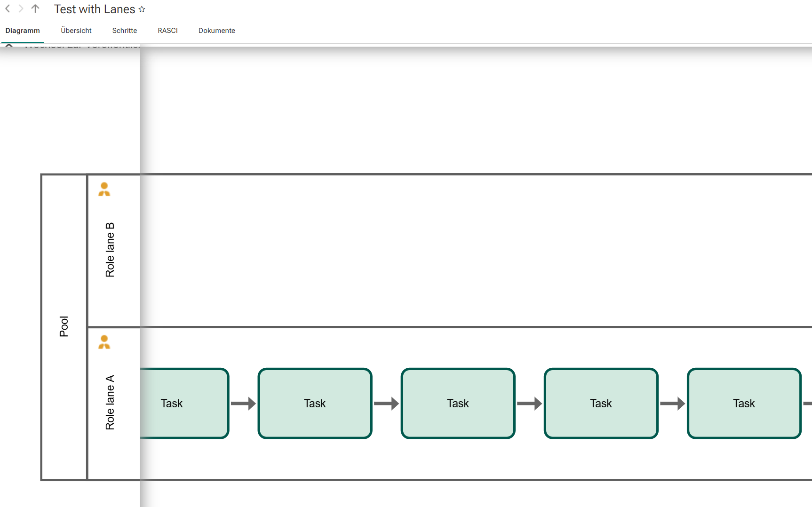Select the arrow connecting the first and second Task

pyautogui.click(x=243, y=404)
